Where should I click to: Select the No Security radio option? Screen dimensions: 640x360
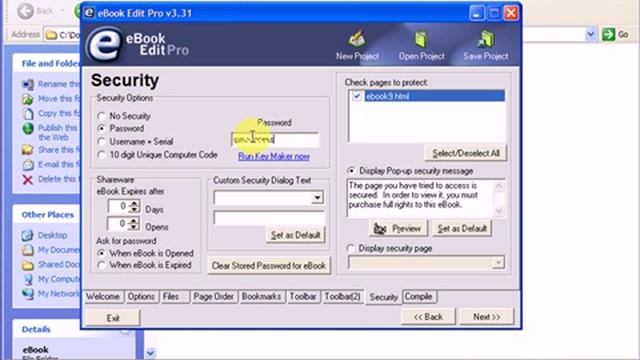(x=102, y=116)
